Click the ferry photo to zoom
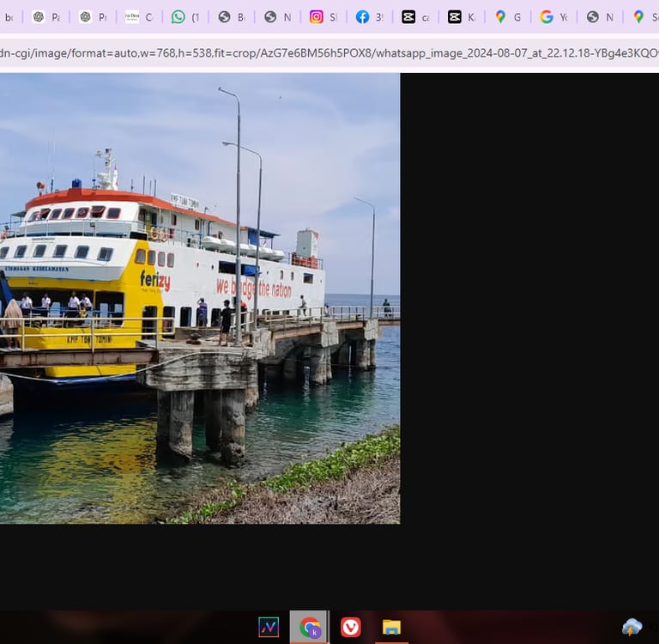 click(200, 298)
